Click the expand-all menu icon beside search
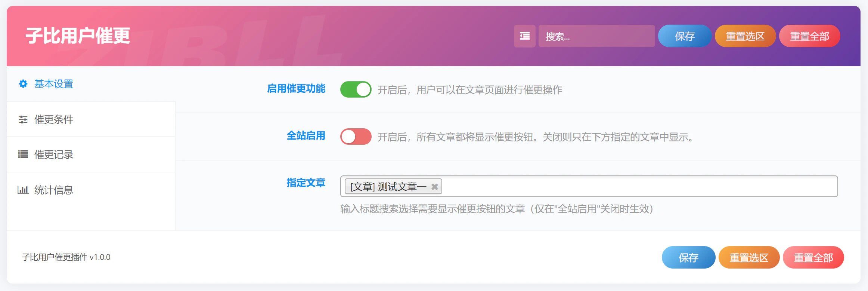The width and height of the screenshot is (868, 291). 524,36
